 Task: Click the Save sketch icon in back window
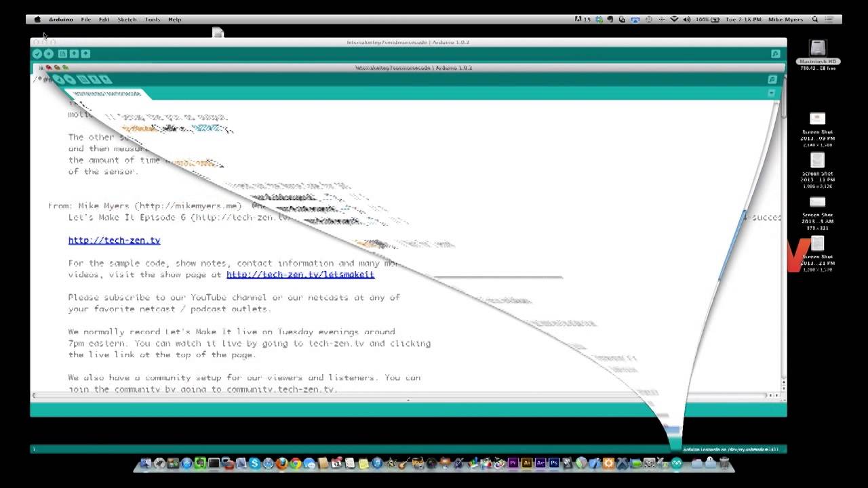point(85,54)
